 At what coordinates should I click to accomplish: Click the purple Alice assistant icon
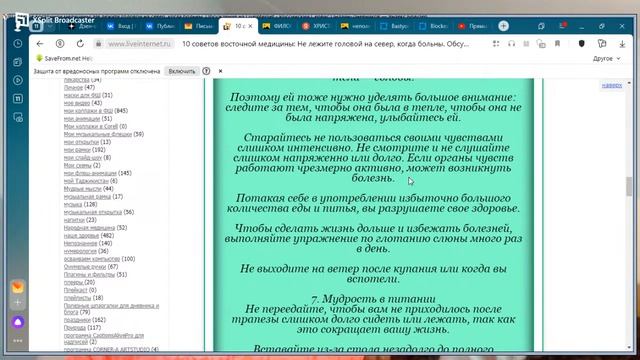(x=18, y=322)
